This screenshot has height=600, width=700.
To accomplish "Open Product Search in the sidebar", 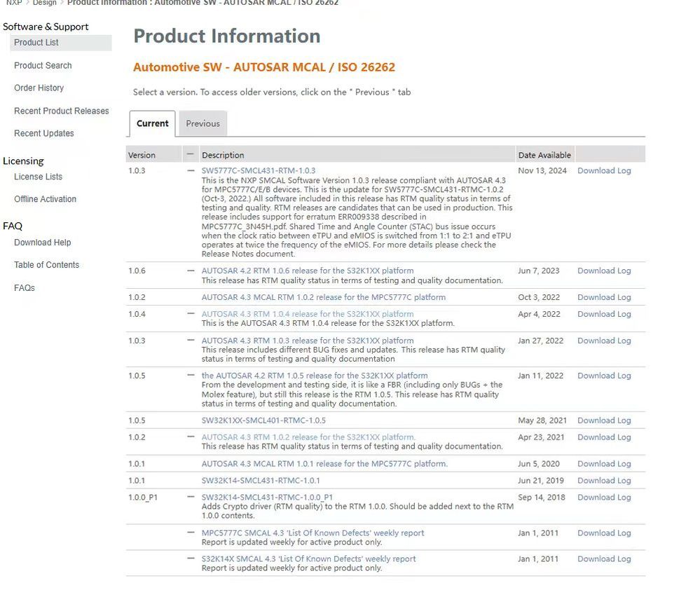I will point(43,65).
